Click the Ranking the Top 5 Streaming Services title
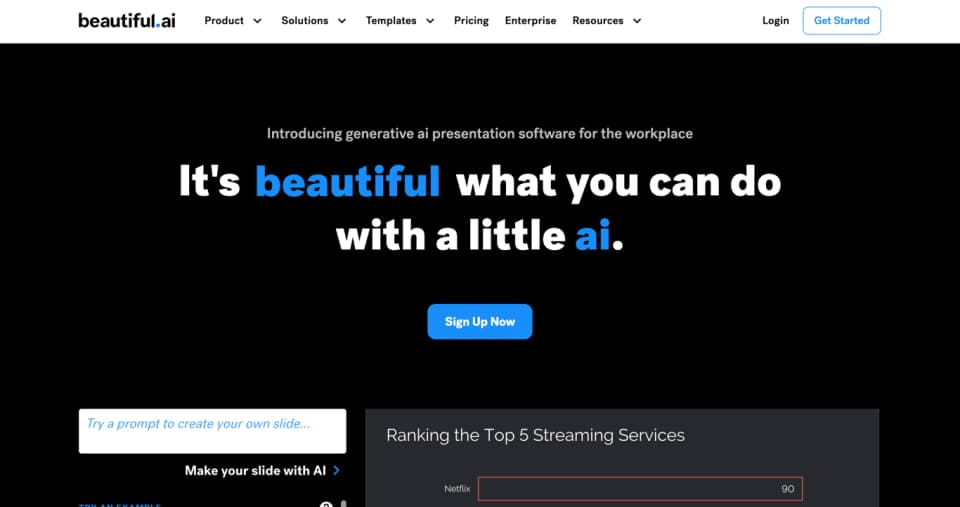Screen dimensions: 960x507 (x=536, y=435)
